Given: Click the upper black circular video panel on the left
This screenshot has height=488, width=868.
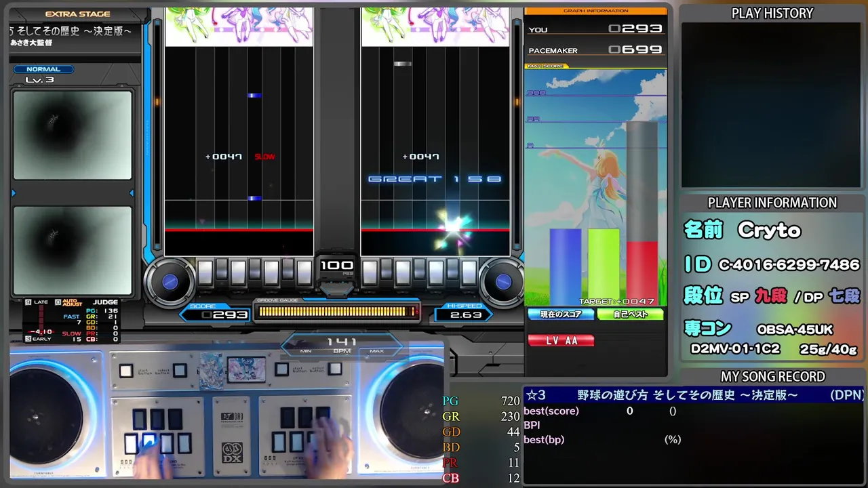Looking at the screenshot, I should [x=73, y=135].
